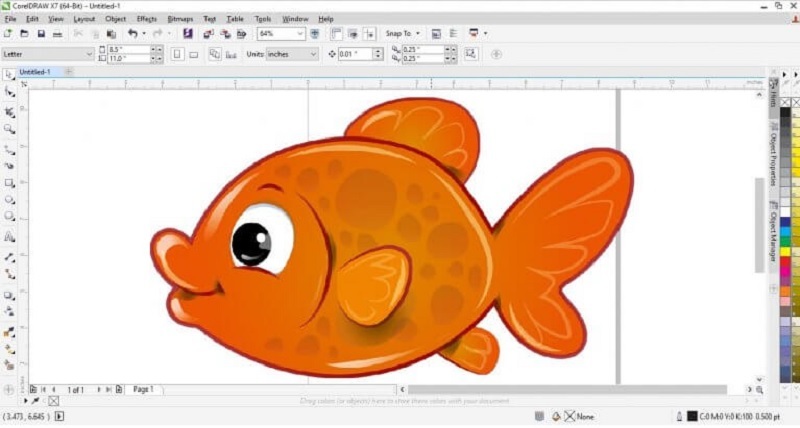800x428 pixels.
Task: Select the Page 1 tab
Action: [143, 390]
